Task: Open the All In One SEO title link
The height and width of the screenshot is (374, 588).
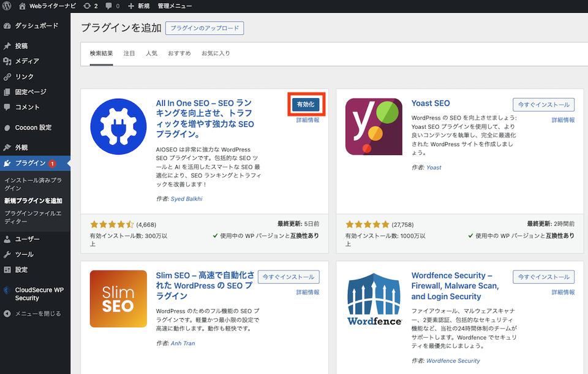Action: 205,118
